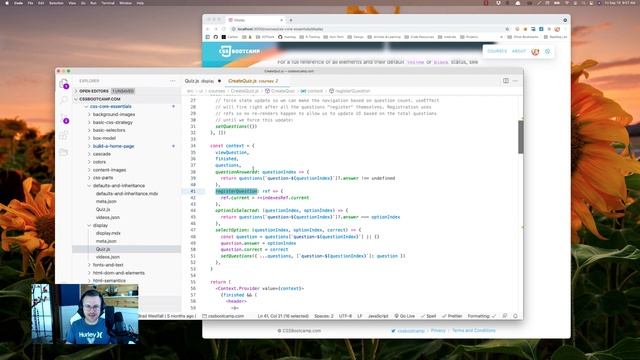Click Go Live in the status bar
640x360 pixels.
pos(404,316)
